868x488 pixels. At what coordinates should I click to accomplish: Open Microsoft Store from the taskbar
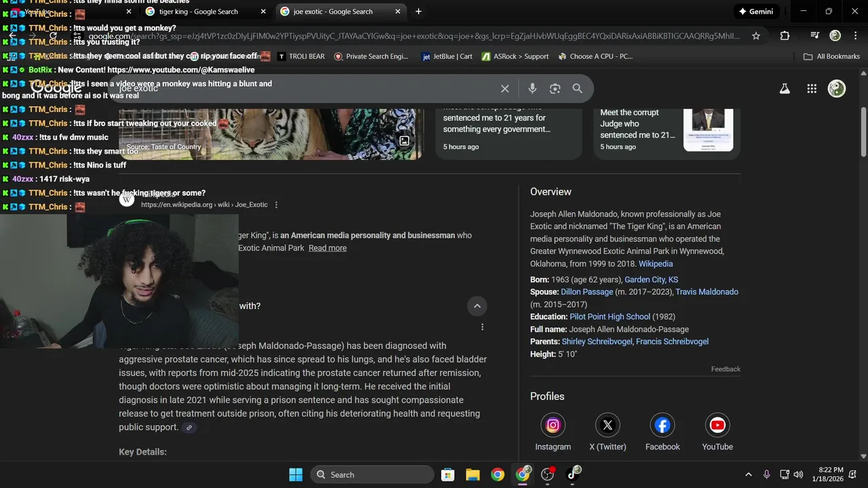click(x=447, y=474)
